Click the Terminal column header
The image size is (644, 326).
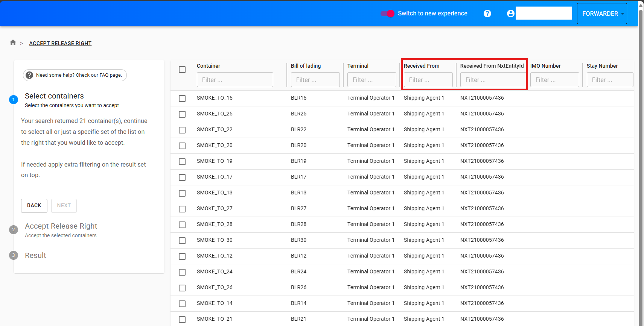pos(358,66)
